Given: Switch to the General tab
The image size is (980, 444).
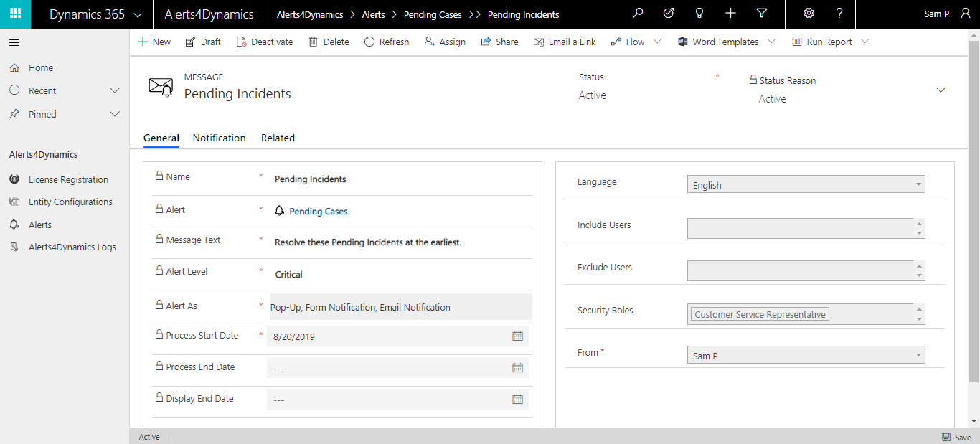Looking at the screenshot, I should (161, 138).
